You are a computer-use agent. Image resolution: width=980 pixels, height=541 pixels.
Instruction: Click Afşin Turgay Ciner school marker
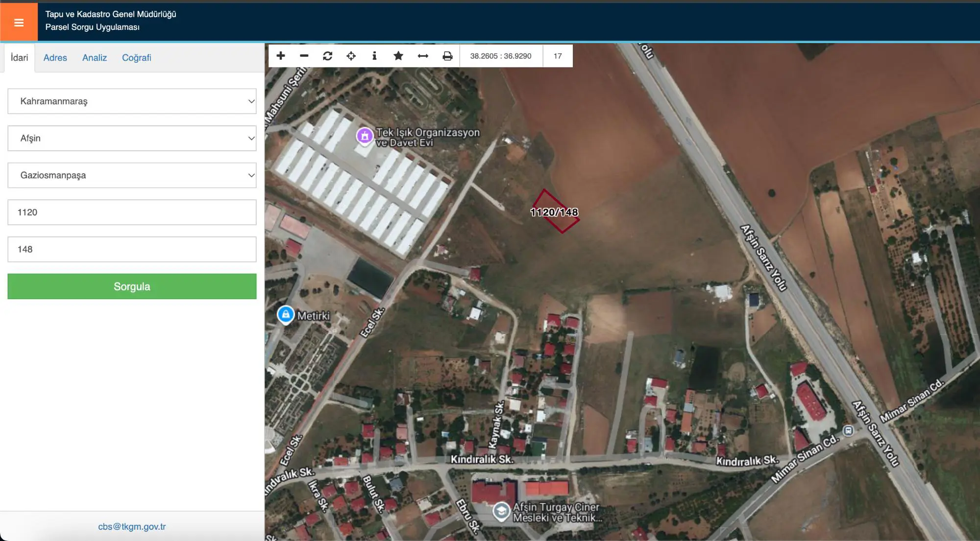(501, 511)
